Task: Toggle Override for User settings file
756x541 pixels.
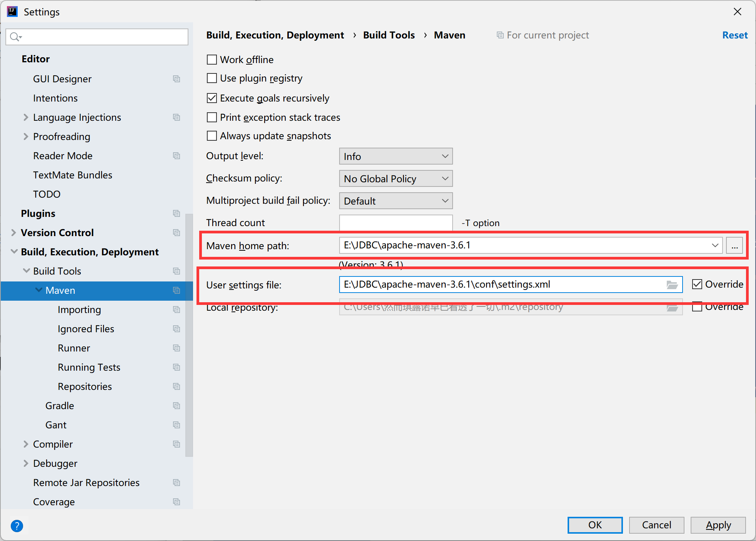Action: pos(697,284)
